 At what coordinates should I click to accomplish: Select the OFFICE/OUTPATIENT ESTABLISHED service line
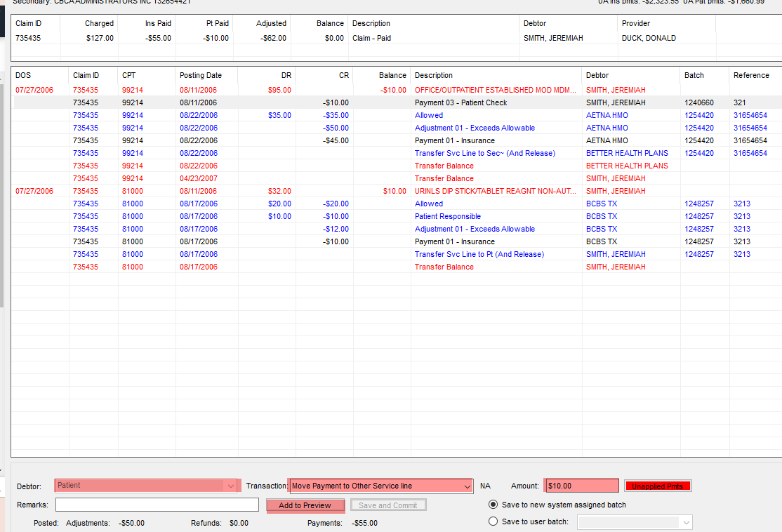(x=397, y=90)
